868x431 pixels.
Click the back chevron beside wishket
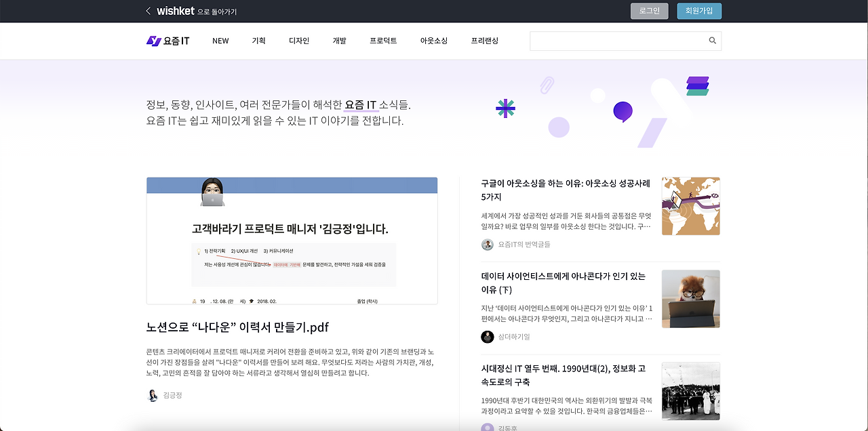click(148, 11)
